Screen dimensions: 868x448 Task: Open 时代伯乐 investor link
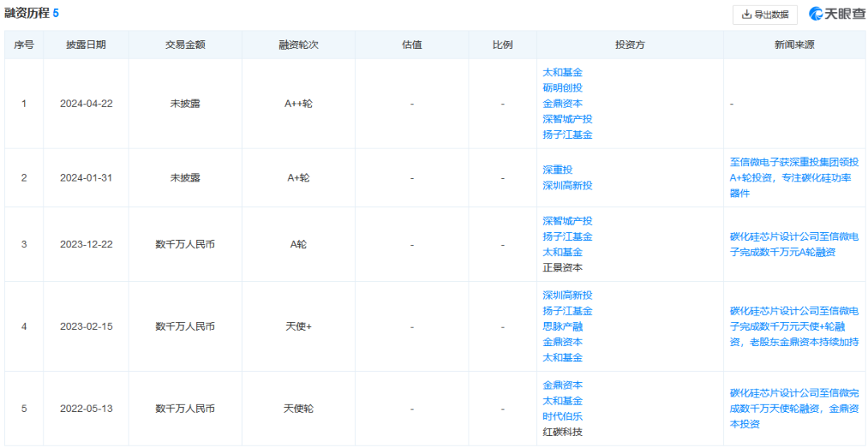point(563,417)
